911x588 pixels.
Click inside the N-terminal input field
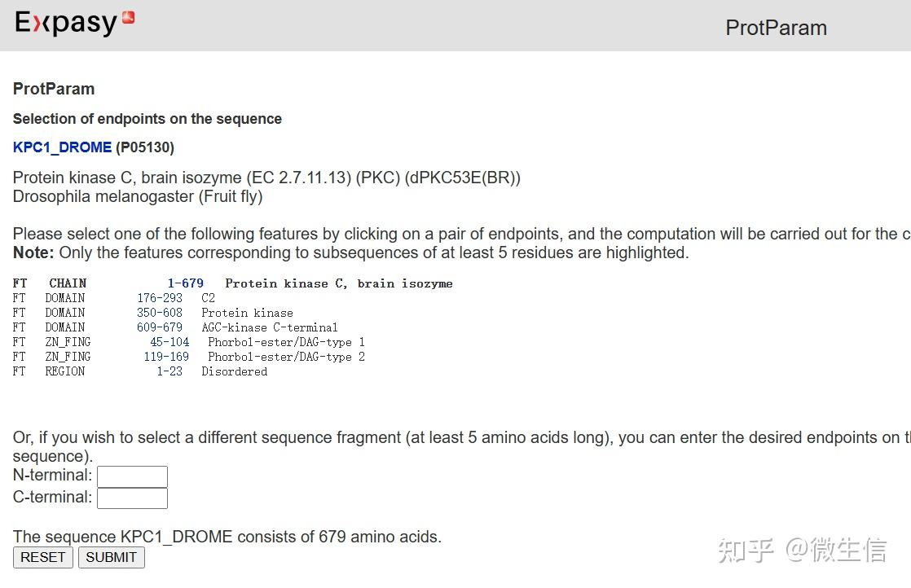[132, 476]
